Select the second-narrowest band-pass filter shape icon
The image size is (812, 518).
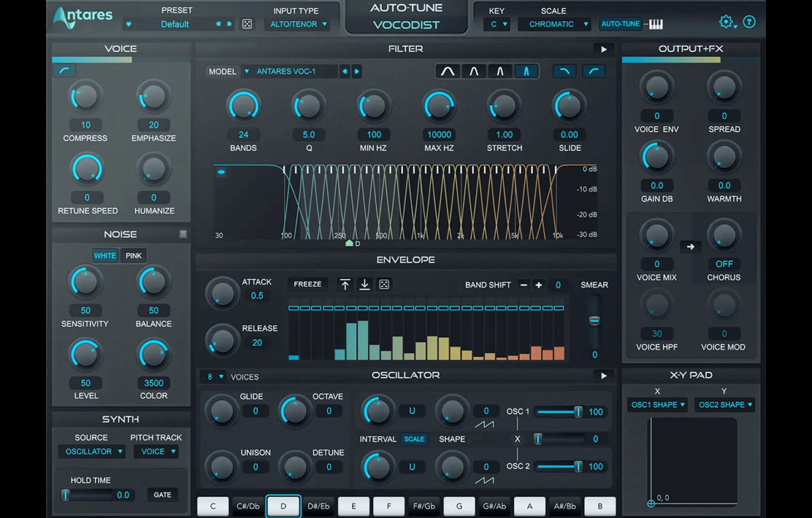(x=500, y=72)
